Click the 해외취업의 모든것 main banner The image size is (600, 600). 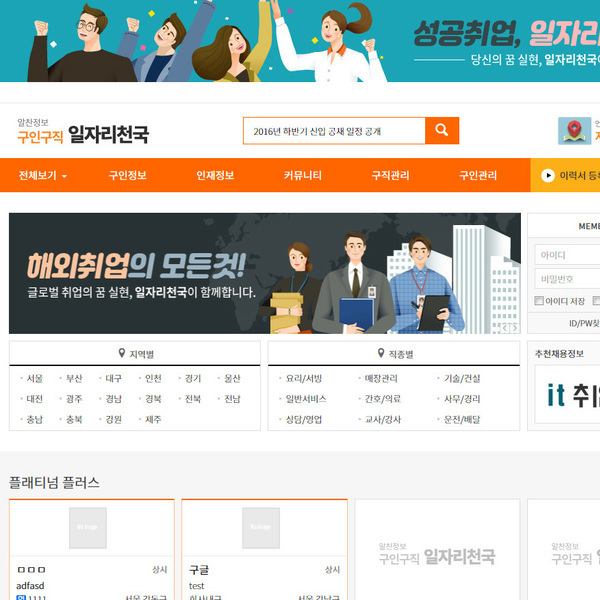coord(265,273)
